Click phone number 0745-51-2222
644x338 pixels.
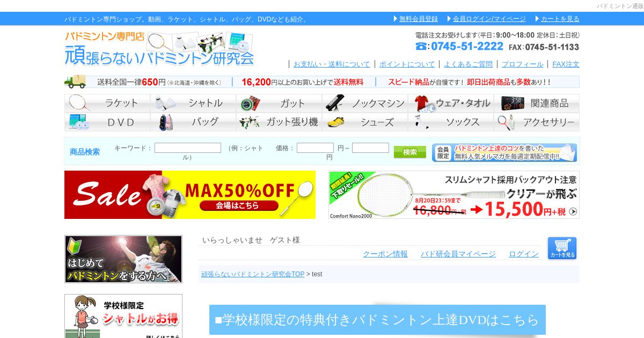tap(467, 47)
